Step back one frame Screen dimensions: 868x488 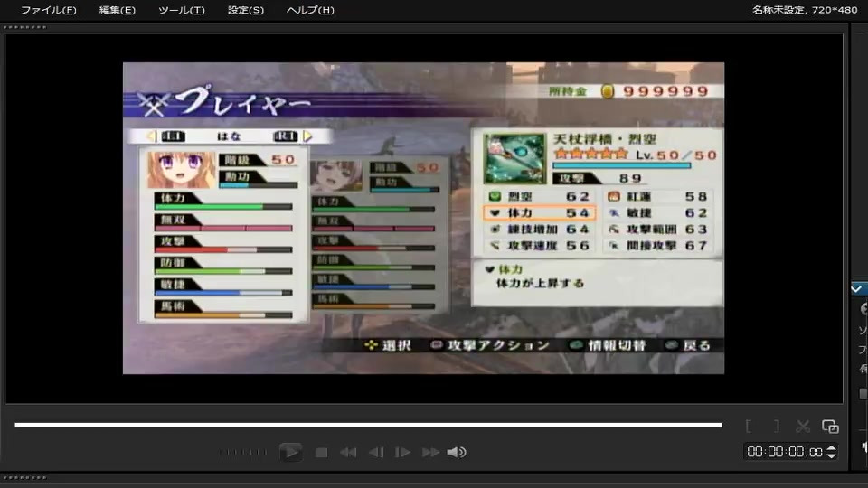coord(376,453)
